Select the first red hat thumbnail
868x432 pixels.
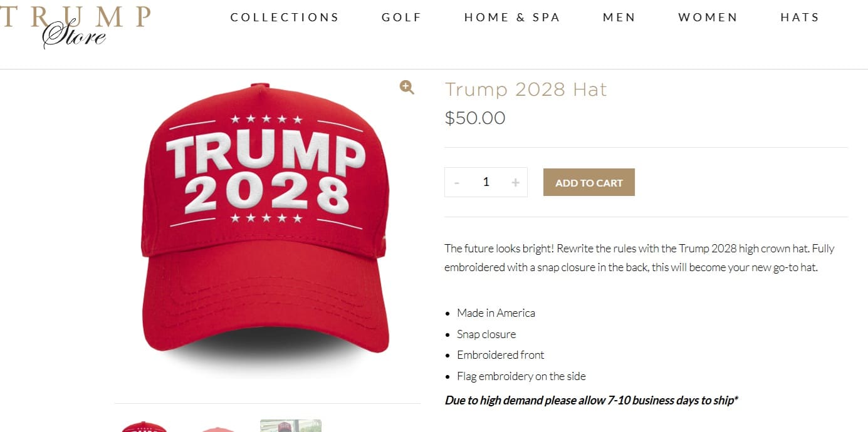pyautogui.click(x=144, y=426)
